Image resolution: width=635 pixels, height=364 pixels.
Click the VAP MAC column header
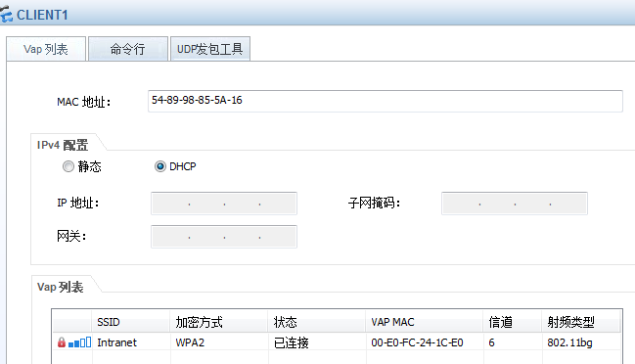(425, 322)
